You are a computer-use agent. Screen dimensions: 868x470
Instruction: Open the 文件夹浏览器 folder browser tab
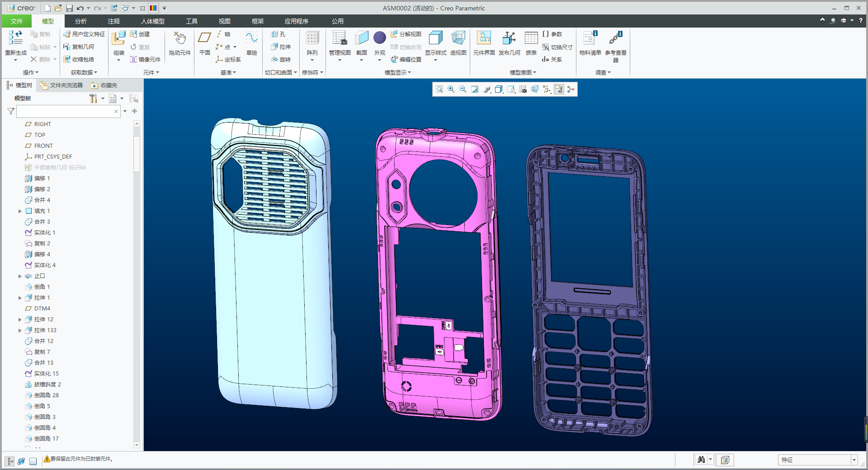tap(61, 85)
